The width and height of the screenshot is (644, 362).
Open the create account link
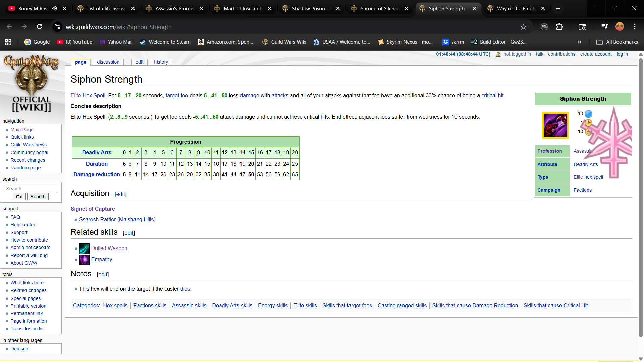(596, 54)
